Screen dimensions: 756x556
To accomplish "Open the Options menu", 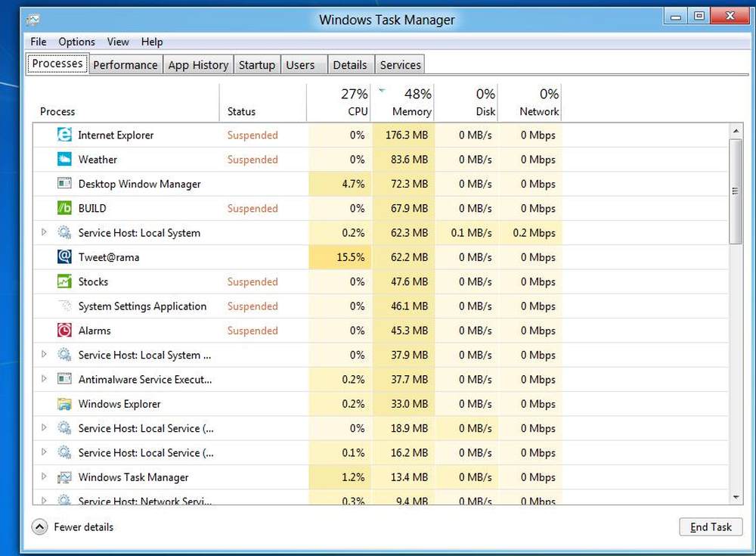I will (x=76, y=42).
